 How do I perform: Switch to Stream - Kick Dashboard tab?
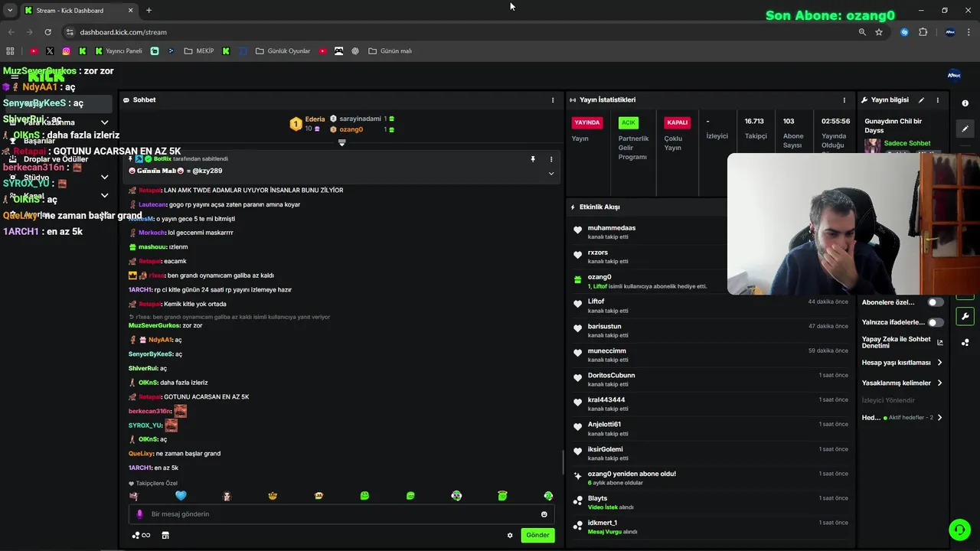[79, 10]
